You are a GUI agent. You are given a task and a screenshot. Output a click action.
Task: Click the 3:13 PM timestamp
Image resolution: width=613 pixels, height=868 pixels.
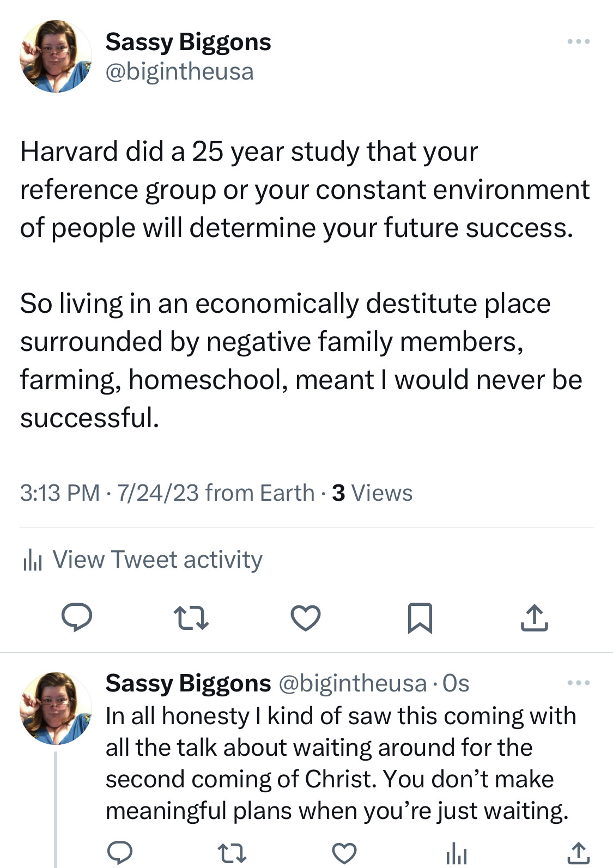click(60, 493)
